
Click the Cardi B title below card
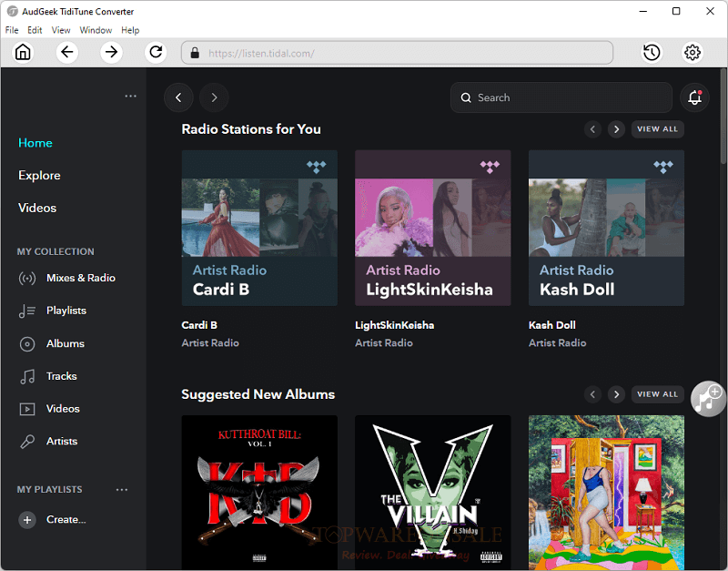[x=199, y=325]
